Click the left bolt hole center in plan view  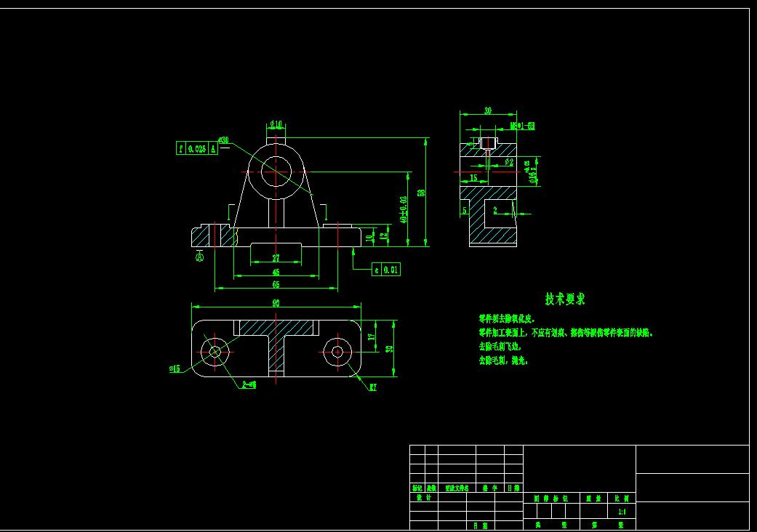coord(215,352)
